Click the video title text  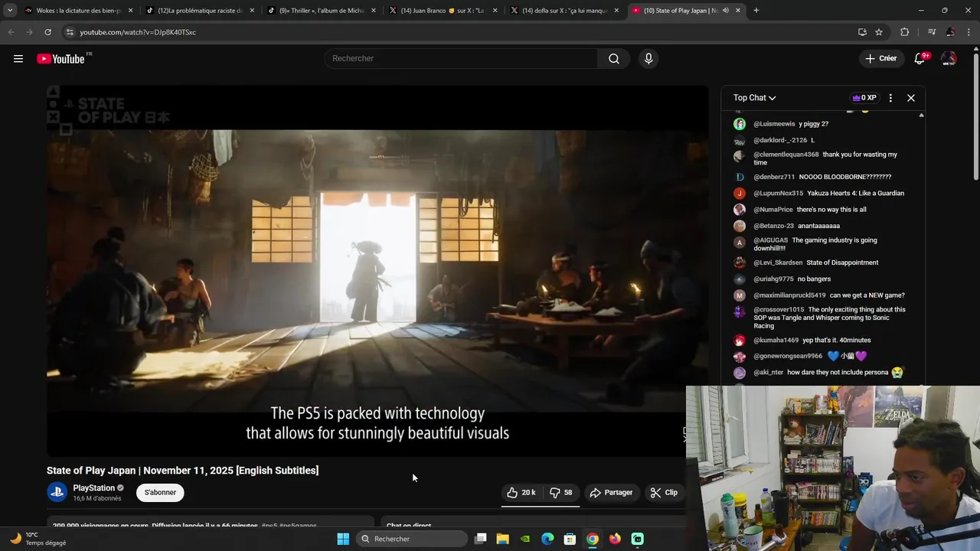click(182, 471)
